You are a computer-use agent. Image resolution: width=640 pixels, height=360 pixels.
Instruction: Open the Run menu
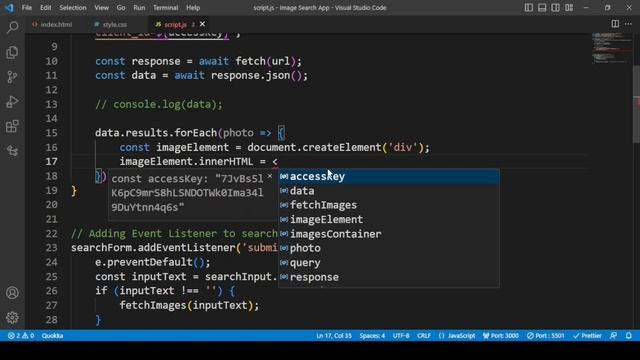(139, 7)
